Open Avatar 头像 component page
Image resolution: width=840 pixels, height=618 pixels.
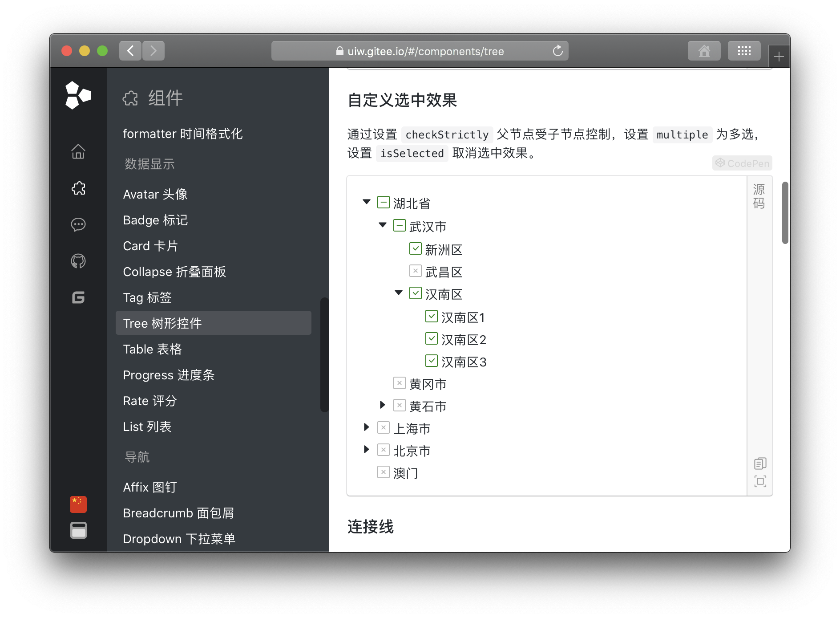(x=214, y=194)
